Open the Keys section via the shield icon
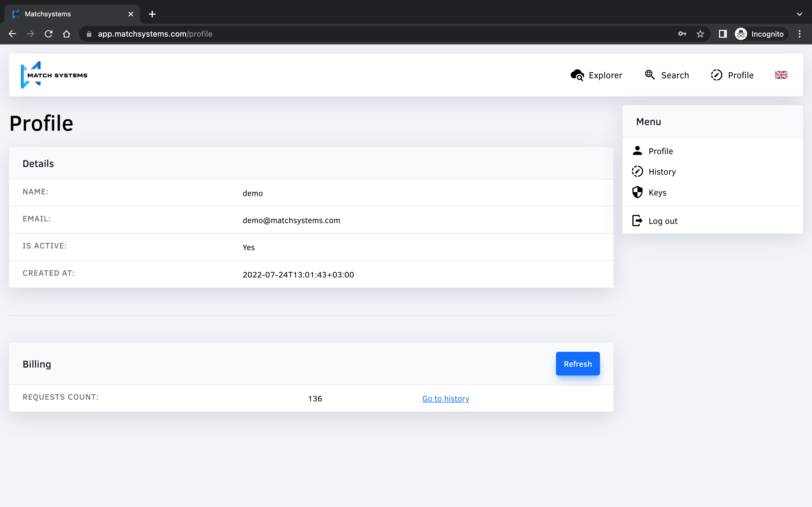This screenshot has width=812, height=507. (x=637, y=192)
